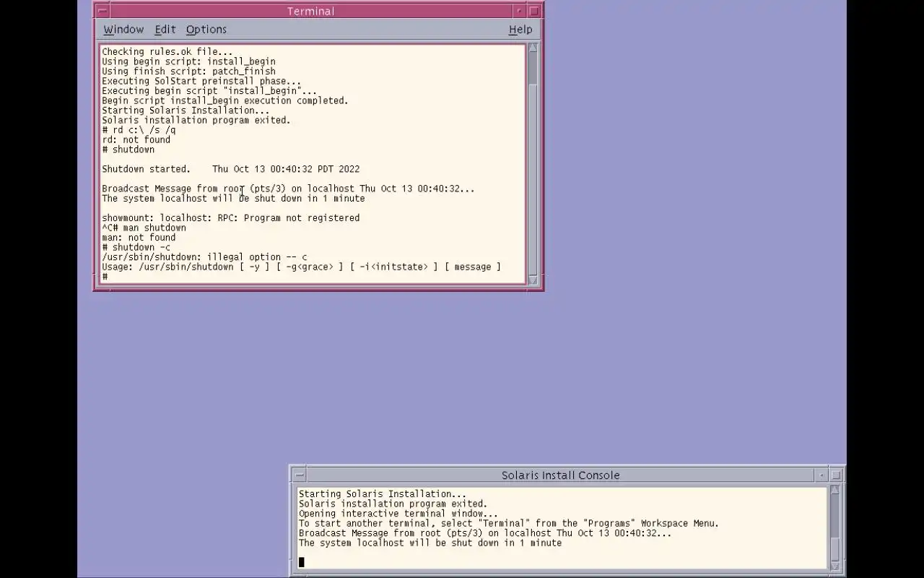Click the 'showmount: localhost: RPC' line

(230, 217)
